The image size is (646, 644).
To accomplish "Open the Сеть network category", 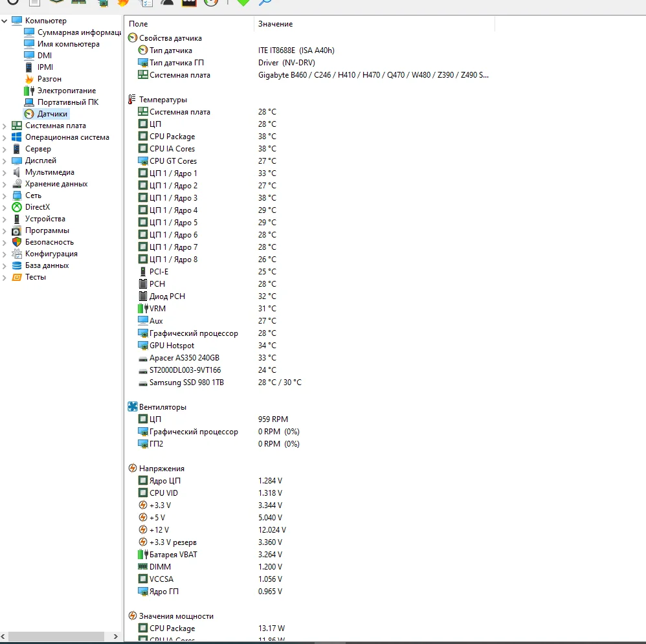I will tap(33, 195).
